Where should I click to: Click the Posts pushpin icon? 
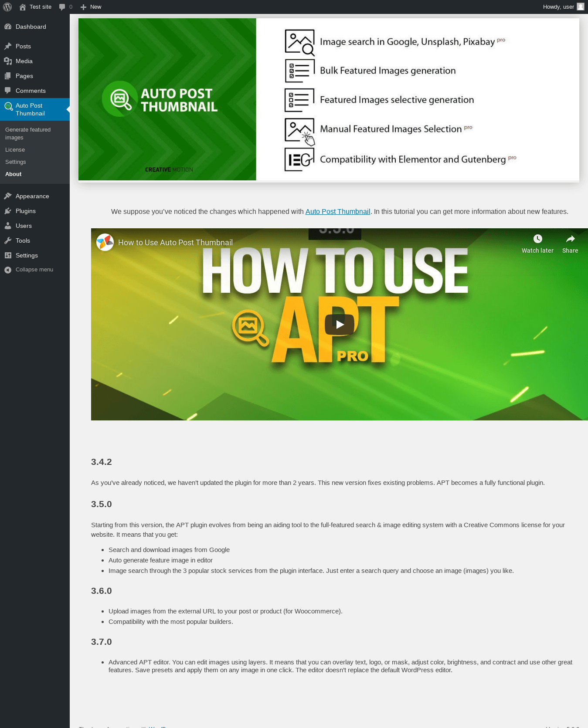8,46
